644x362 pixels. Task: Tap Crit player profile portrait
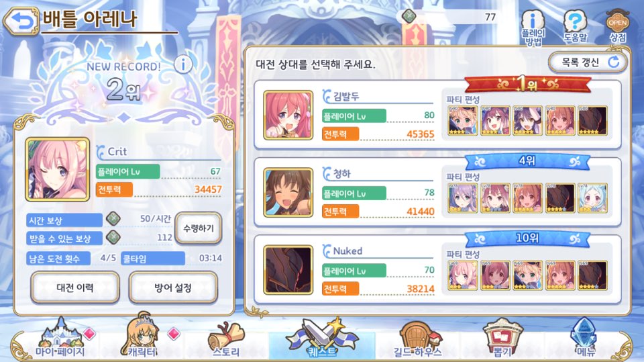[58, 169]
